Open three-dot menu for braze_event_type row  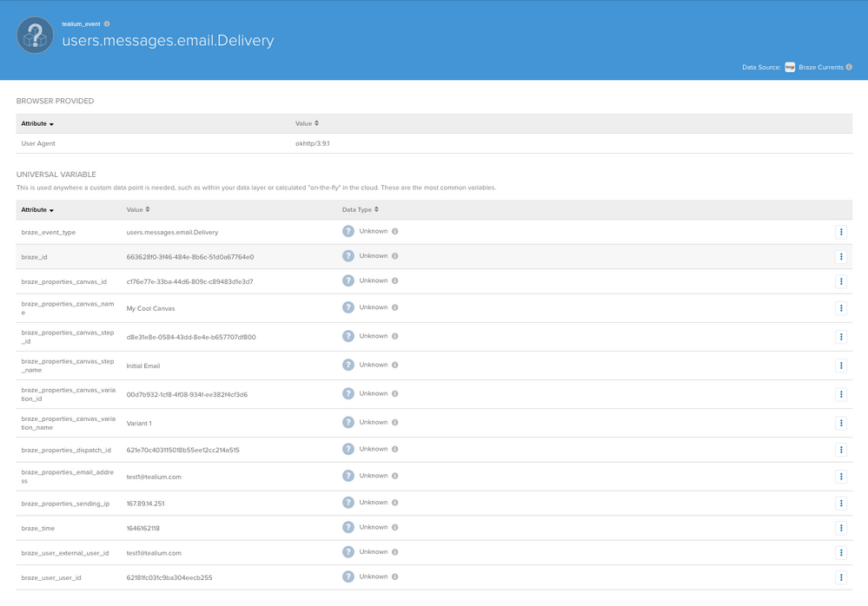(x=840, y=232)
